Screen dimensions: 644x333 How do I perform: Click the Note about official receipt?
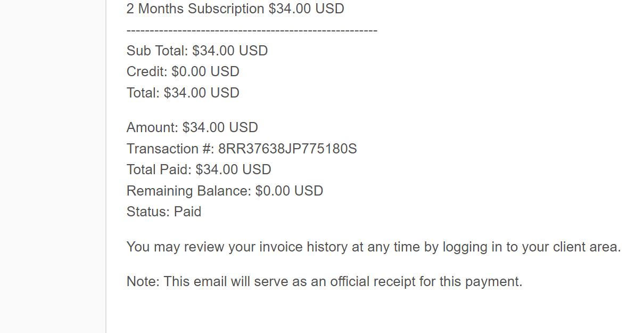click(325, 282)
